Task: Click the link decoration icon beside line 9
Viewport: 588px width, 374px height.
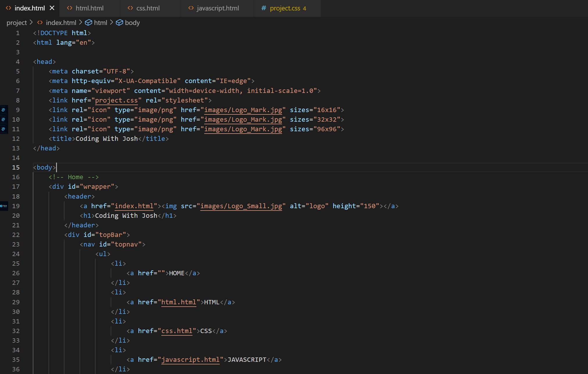Action: pyautogui.click(x=4, y=110)
